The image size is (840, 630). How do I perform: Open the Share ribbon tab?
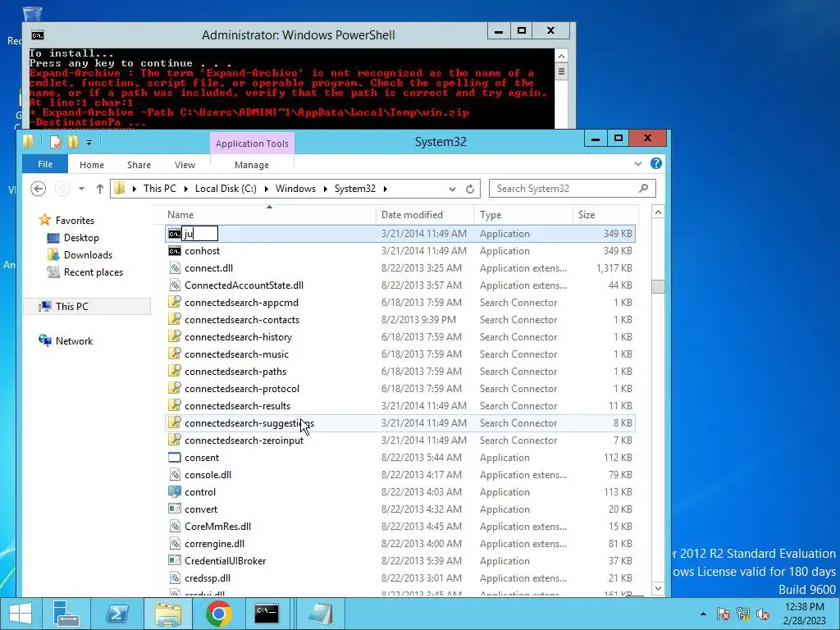click(139, 165)
